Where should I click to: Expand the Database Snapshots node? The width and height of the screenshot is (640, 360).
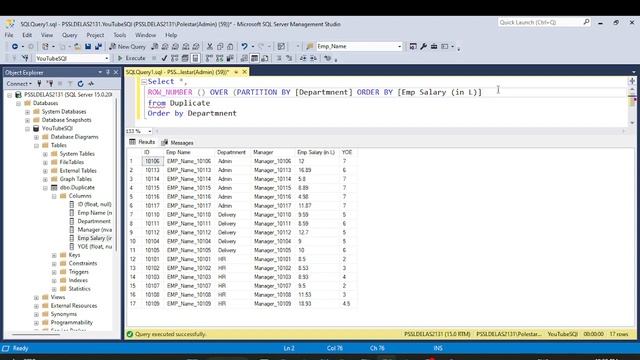point(27,120)
